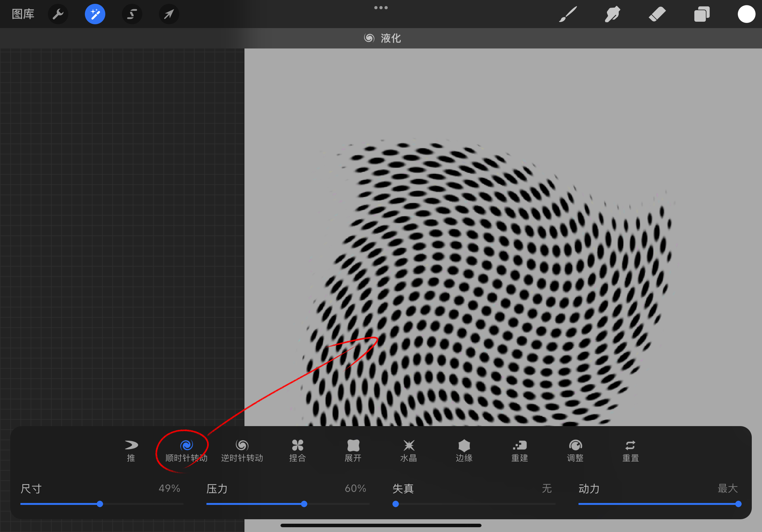Tap the three-dot menu at top

[381, 8]
